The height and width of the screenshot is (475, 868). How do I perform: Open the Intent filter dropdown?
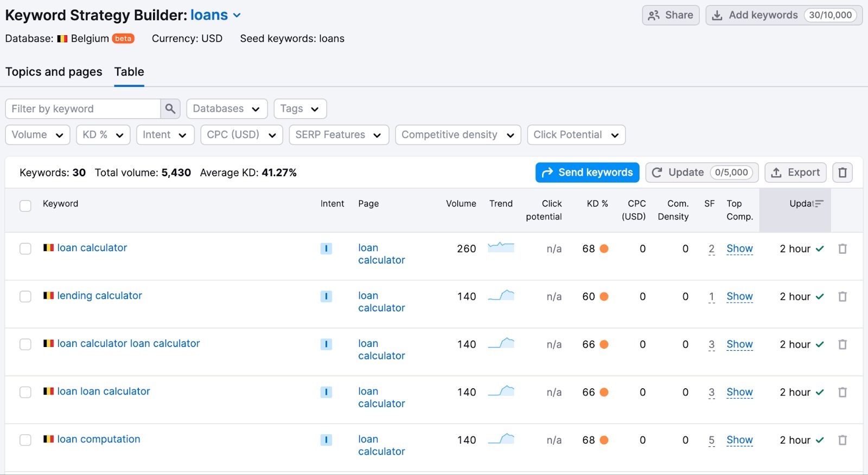tap(165, 134)
